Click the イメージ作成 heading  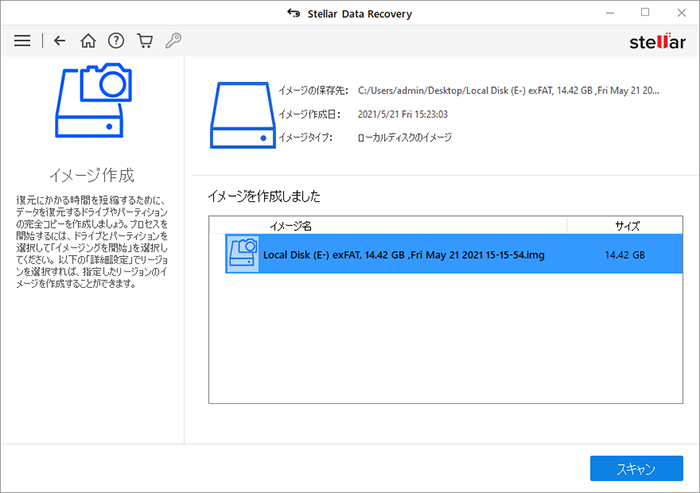pyautogui.click(x=91, y=175)
